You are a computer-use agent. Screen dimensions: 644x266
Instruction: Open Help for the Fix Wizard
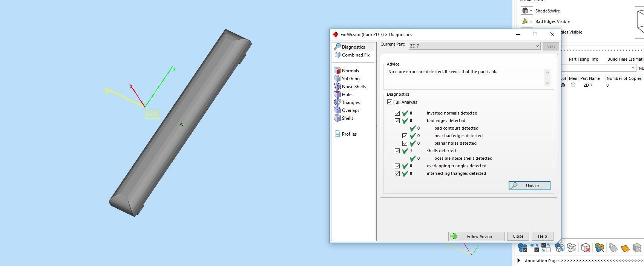point(542,236)
